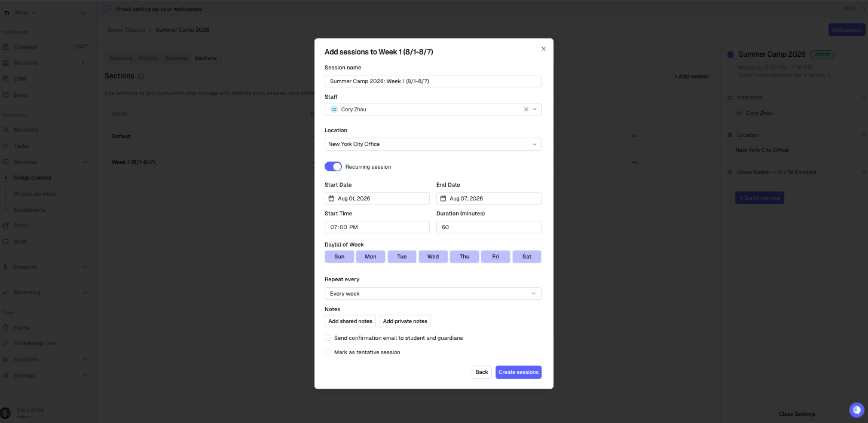
Task: Switch to Activity tab
Action: click(148, 58)
